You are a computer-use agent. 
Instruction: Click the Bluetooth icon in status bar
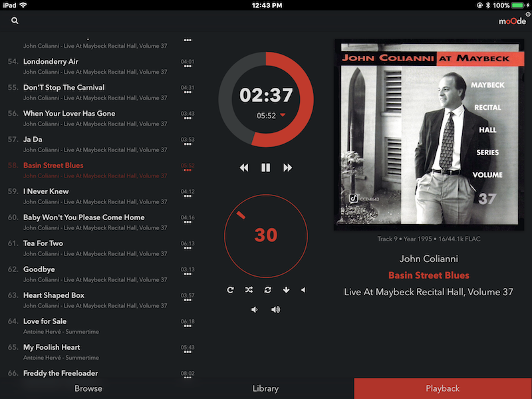click(488, 5)
